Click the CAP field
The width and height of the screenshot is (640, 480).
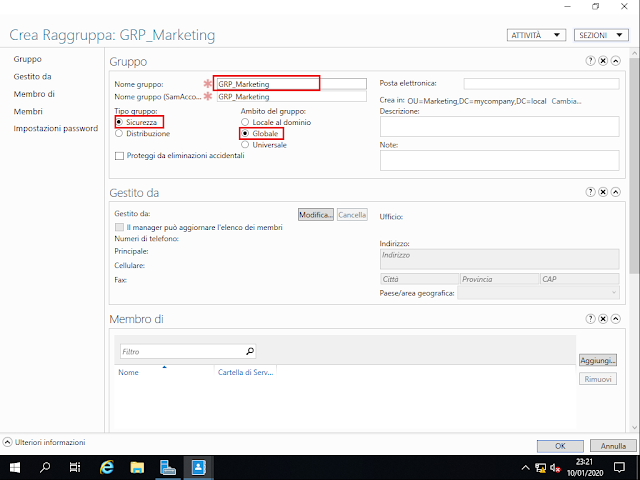point(579,279)
